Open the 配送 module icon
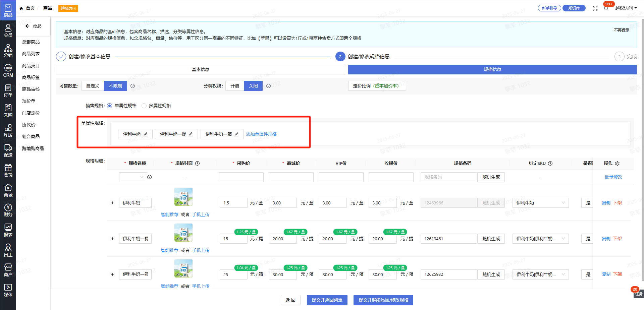The height and width of the screenshot is (310, 644). 8,150
